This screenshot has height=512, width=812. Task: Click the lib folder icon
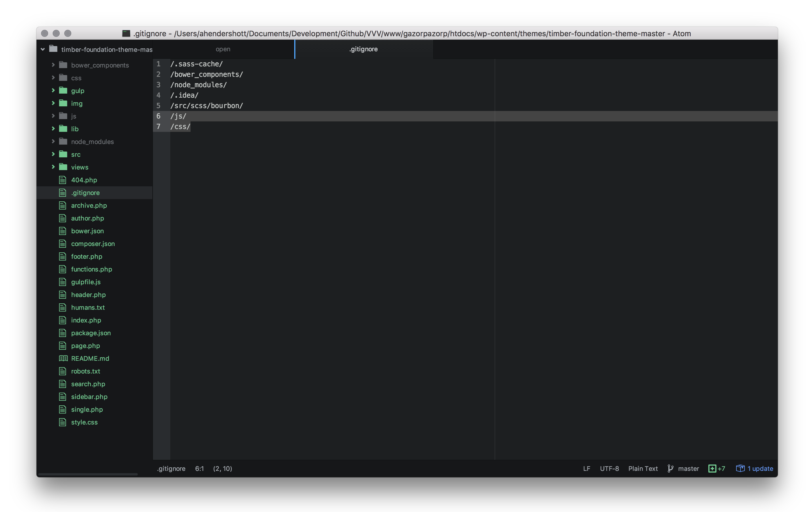(63, 128)
